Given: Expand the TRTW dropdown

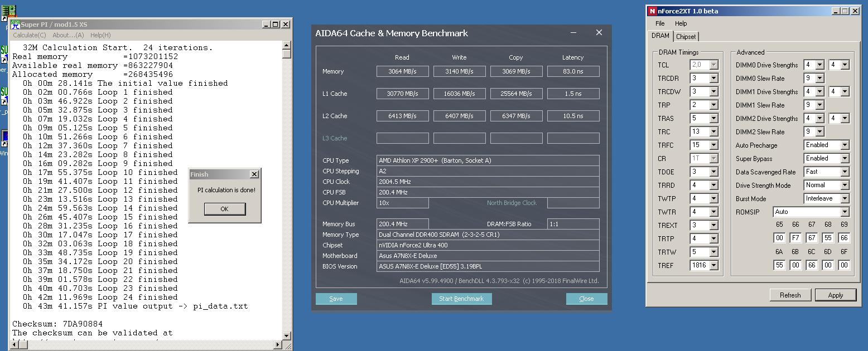Looking at the screenshot, I should click(713, 252).
